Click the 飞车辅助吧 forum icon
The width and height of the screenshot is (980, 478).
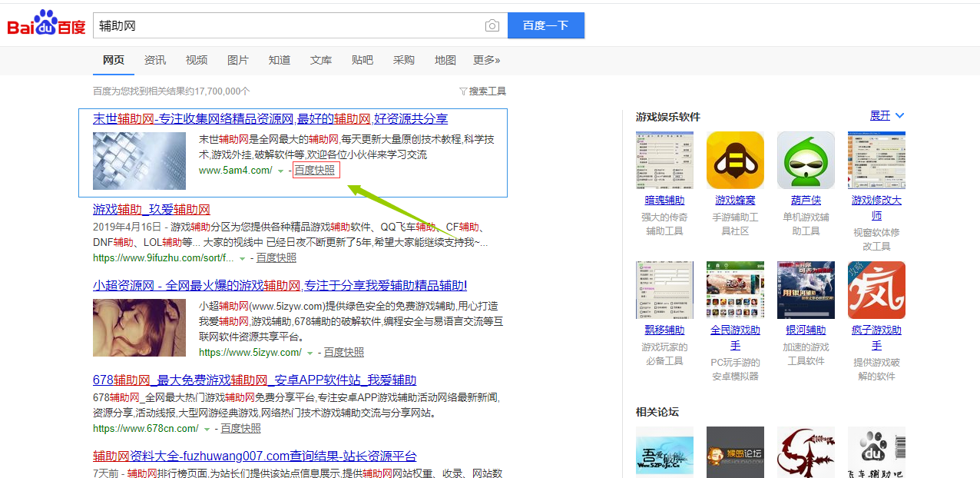pos(876,452)
